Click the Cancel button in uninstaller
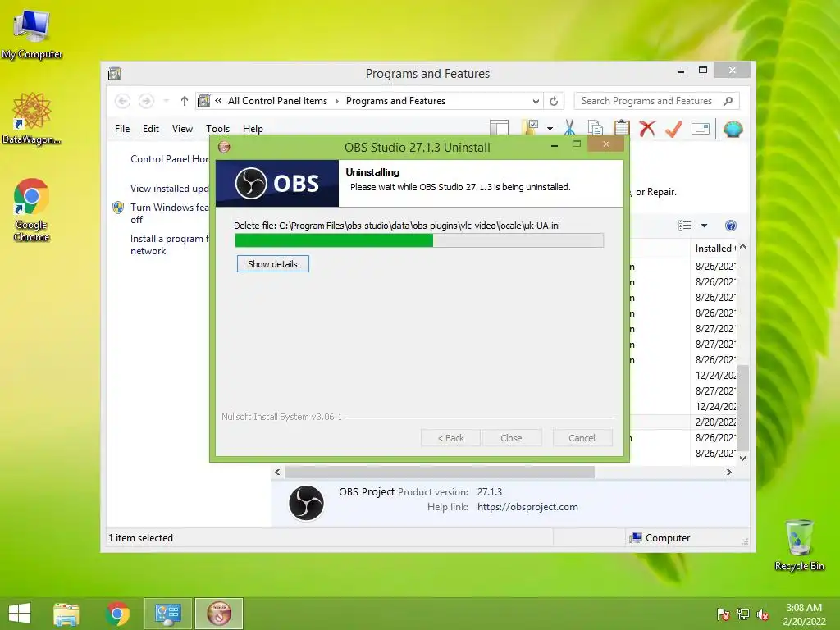The image size is (840, 630). [x=582, y=438]
